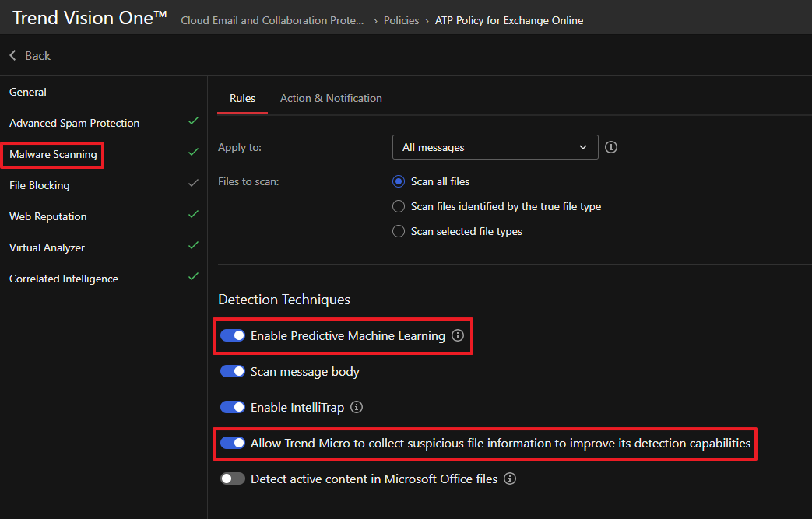Click the back arrow icon
This screenshot has width=812, height=519.
tap(13, 56)
